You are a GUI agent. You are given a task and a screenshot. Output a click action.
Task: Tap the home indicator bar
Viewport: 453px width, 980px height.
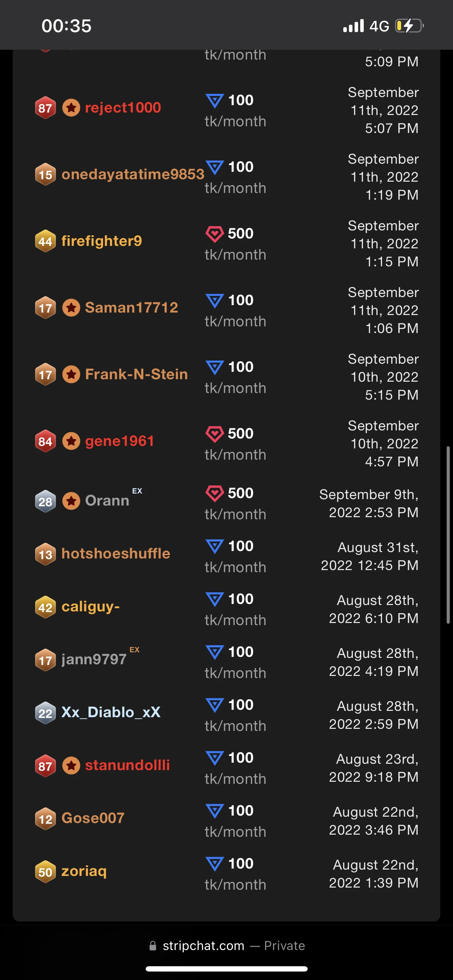coord(227,969)
